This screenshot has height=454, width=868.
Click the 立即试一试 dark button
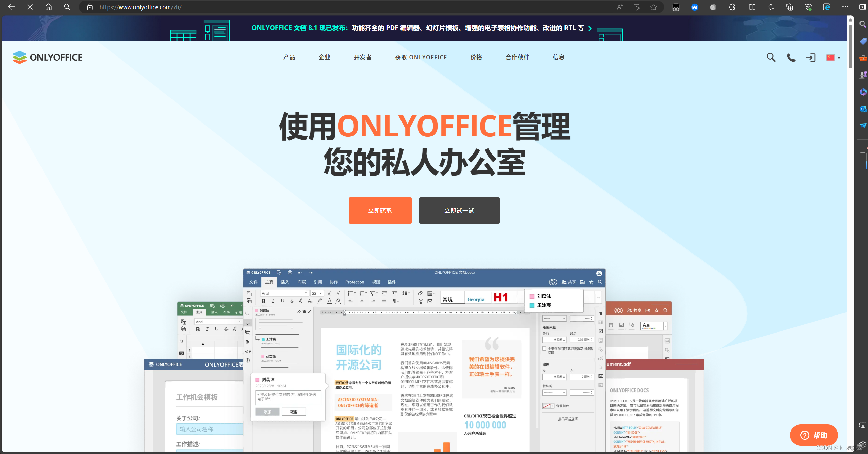(x=459, y=210)
